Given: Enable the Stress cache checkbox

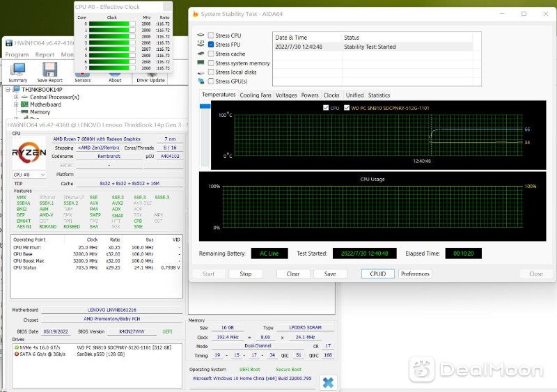Looking at the screenshot, I should pyautogui.click(x=211, y=54).
